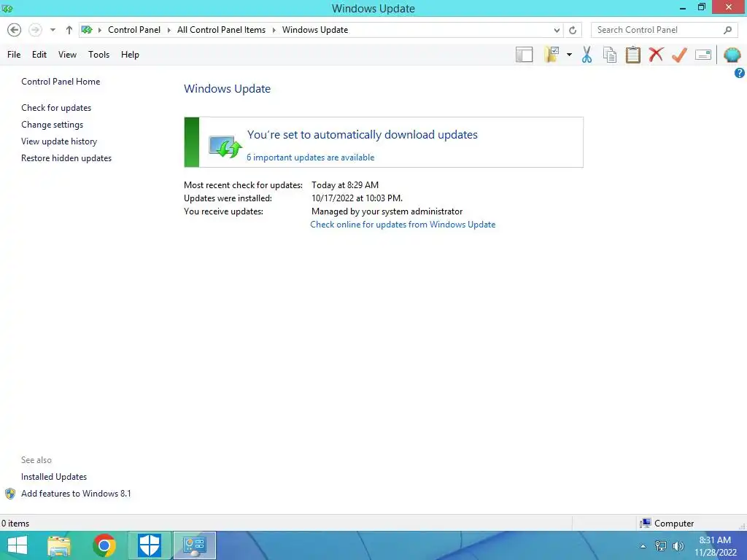Click Restore hidden updates
This screenshot has height=560, width=747.
66,158
